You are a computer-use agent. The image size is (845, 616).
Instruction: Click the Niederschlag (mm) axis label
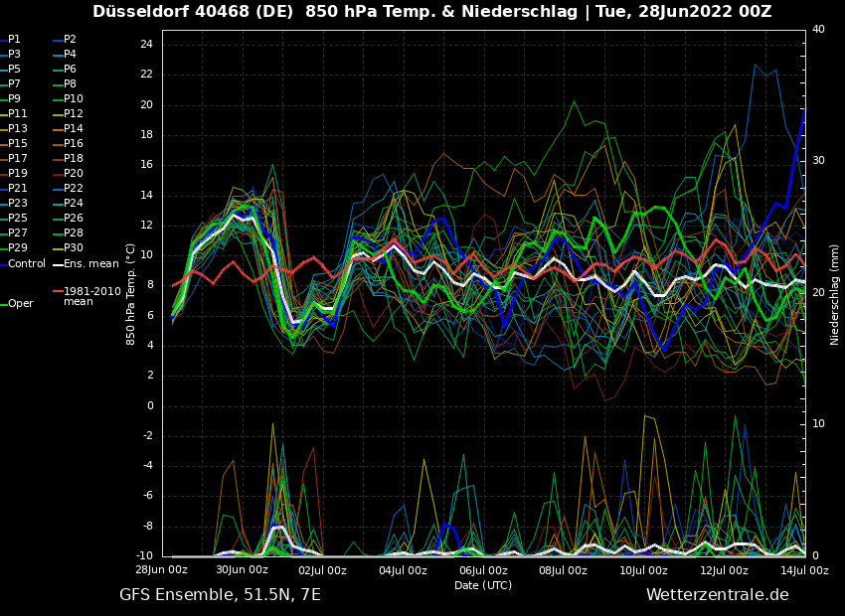[835, 294]
